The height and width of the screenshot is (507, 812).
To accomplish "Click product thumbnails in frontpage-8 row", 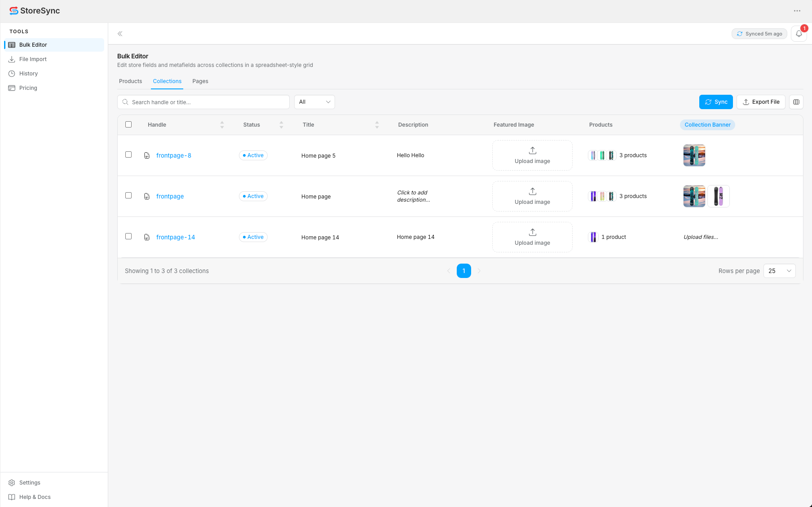I will tap(602, 155).
